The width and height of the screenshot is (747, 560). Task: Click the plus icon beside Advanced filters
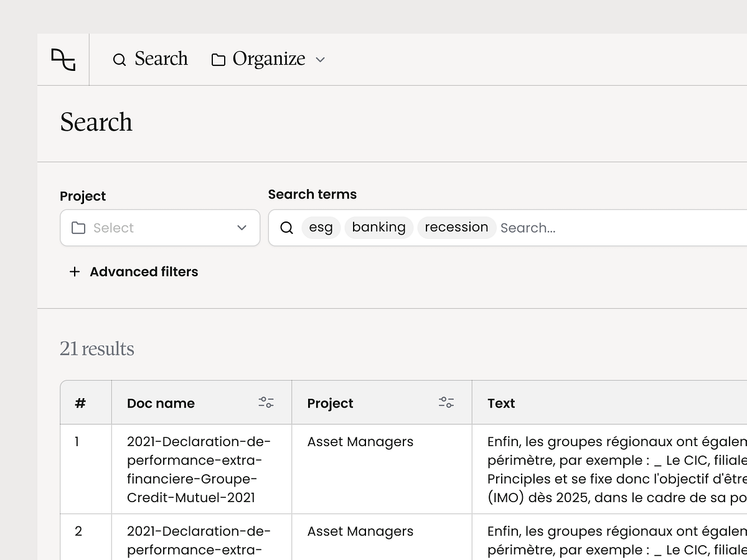click(75, 272)
